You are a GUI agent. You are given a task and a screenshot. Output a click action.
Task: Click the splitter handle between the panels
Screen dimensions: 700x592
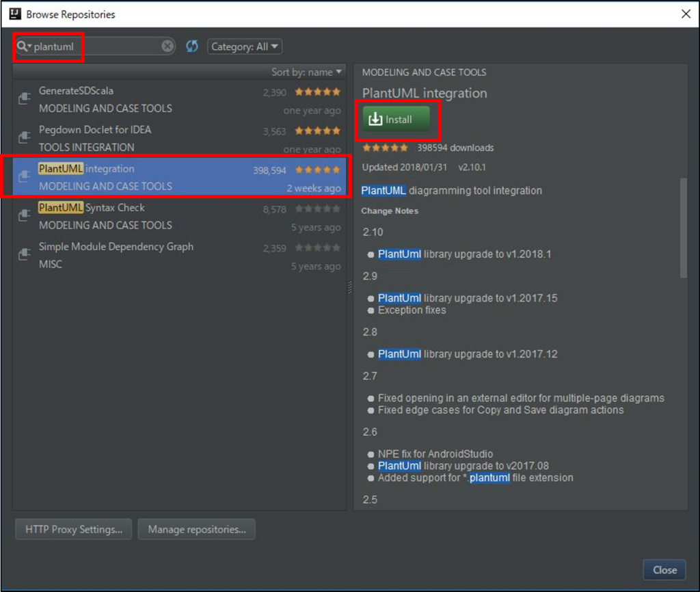[x=349, y=287]
